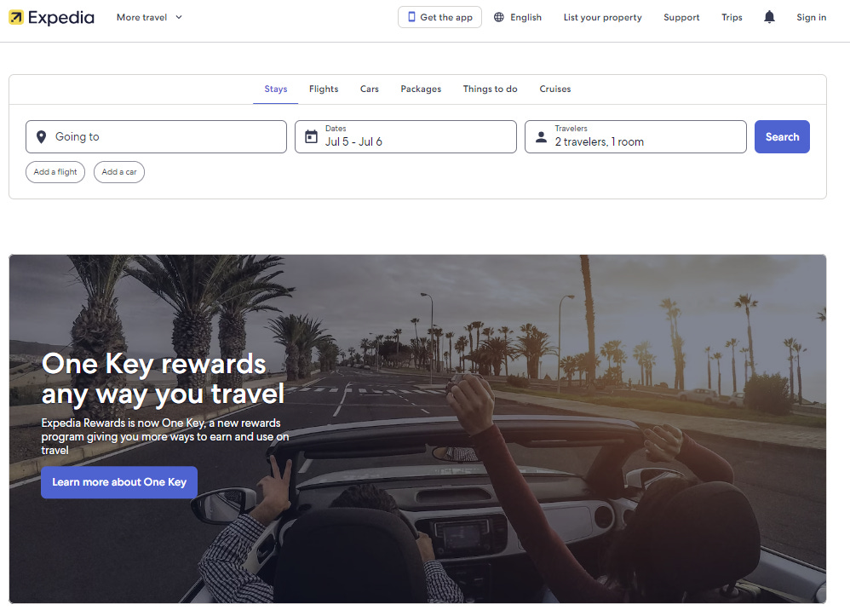This screenshot has width=850, height=616.
Task: Click the globe language icon
Action: click(499, 17)
